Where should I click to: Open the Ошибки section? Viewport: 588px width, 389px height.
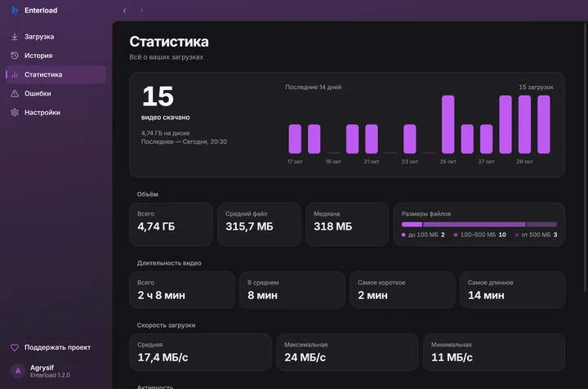[x=56, y=93]
